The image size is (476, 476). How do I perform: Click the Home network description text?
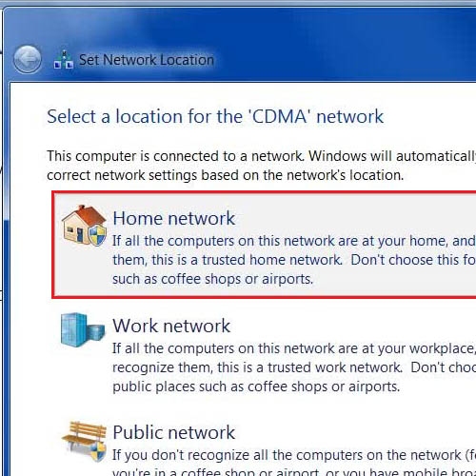coord(294,260)
